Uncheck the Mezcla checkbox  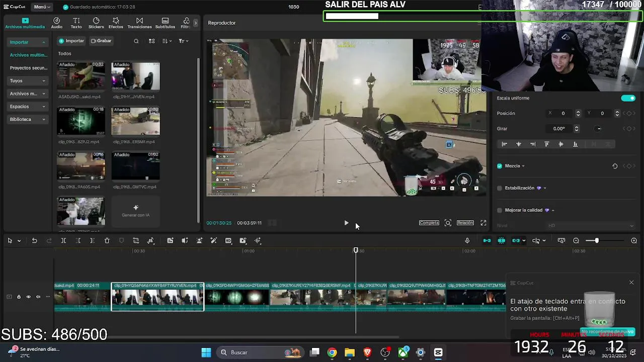click(500, 166)
